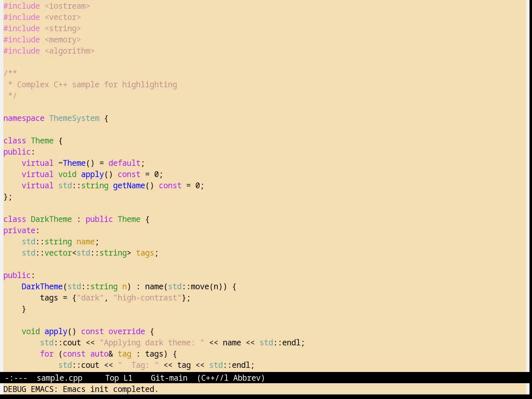Click the -:--- buffer status flags

click(16, 378)
